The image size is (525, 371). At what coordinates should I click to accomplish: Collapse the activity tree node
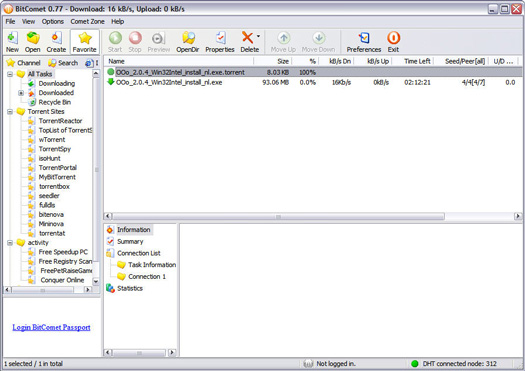point(10,243)
